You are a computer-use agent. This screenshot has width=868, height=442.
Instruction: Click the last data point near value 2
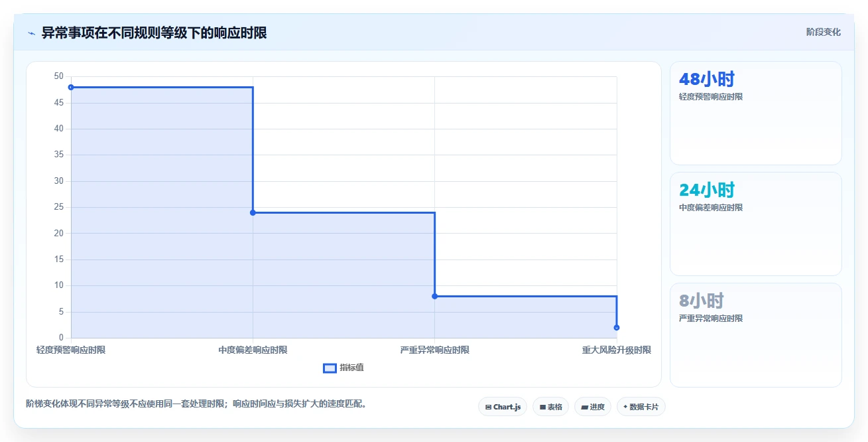click(x=617, y=327)
